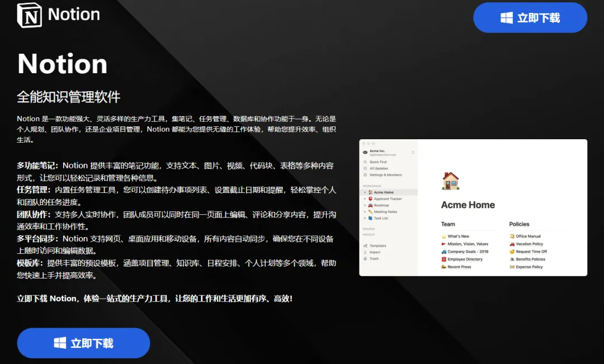Image resolution: width=604 pixels, height=364 pixels.
Task: Open Import in the preview sidebar
Action: pyautogui.click(x=372, y=252)
